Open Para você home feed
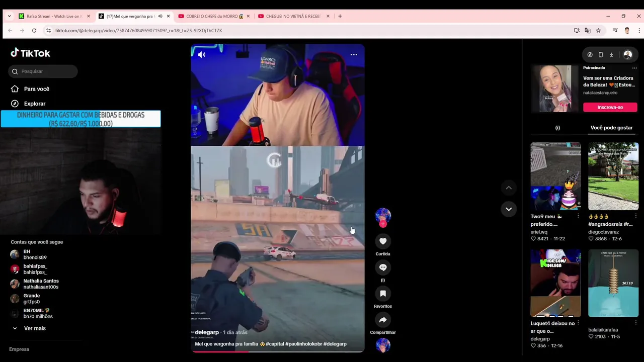 30,89
